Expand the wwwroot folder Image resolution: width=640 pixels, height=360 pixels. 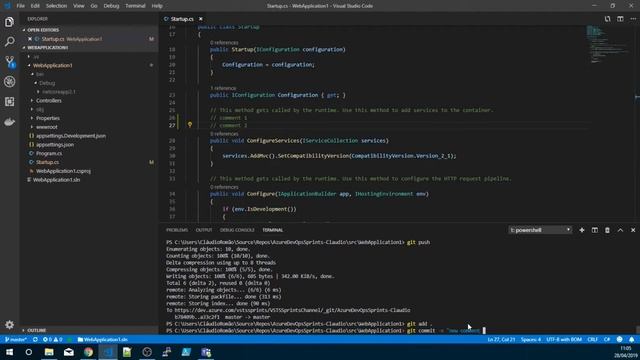pos(47,127)
